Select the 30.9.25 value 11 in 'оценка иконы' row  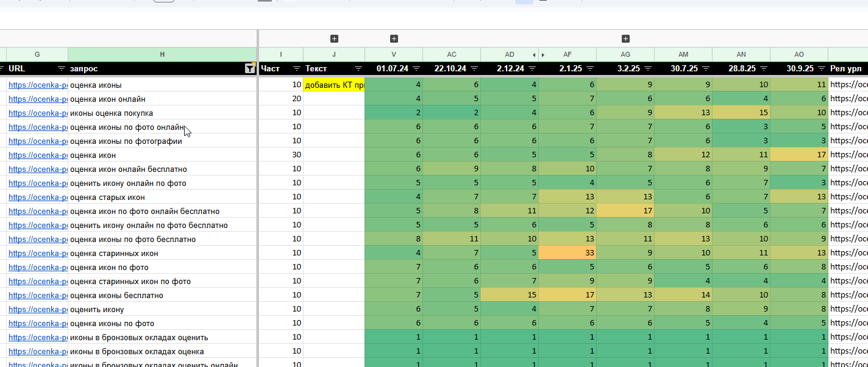click(x=799, y=85)
